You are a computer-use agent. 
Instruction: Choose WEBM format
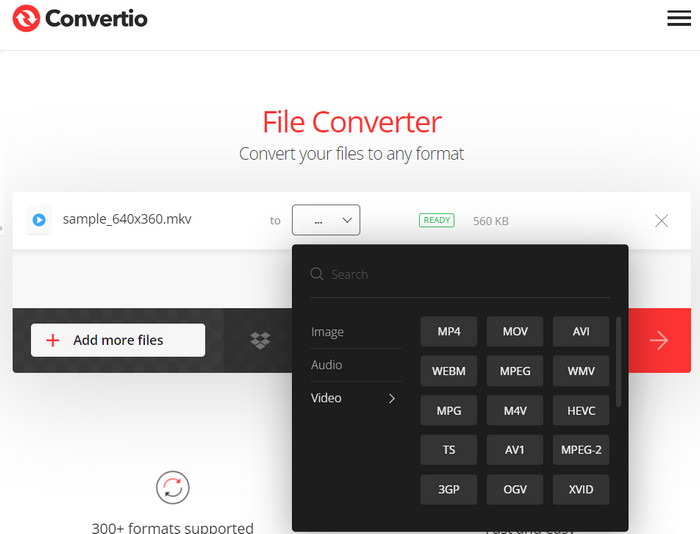point(449,371)
